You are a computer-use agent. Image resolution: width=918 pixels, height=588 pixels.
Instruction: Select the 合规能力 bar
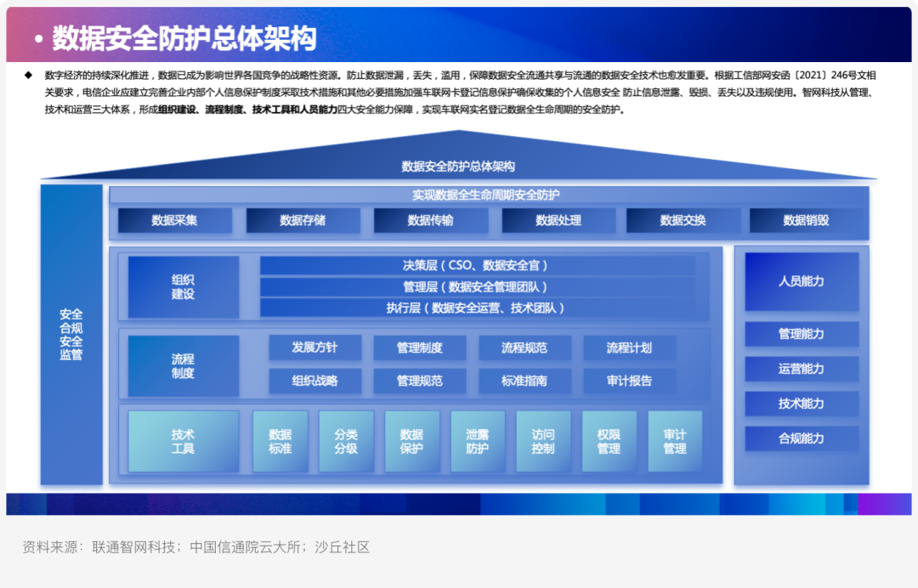tap(802, 438)
